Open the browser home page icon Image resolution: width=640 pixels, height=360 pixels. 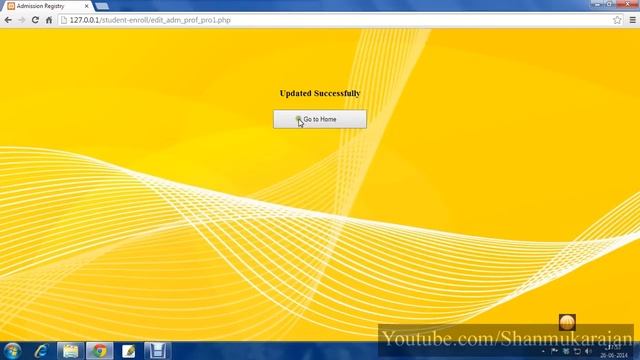coord(49,20)
